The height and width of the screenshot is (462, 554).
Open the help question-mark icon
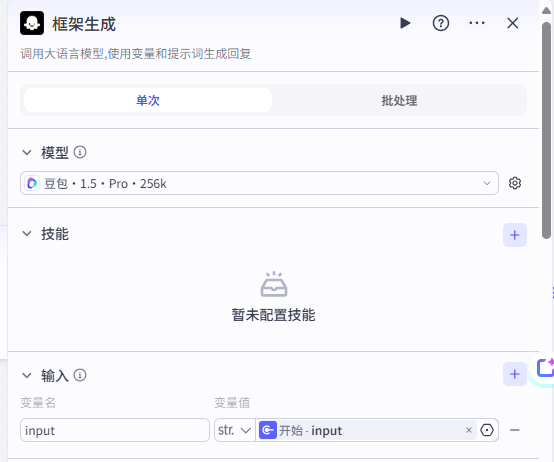tap(441, 23)
